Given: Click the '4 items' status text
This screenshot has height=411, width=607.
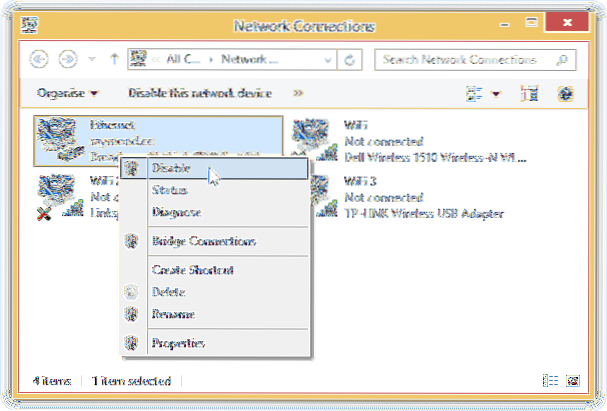Looking at the screenshot, I should [52, 381].
